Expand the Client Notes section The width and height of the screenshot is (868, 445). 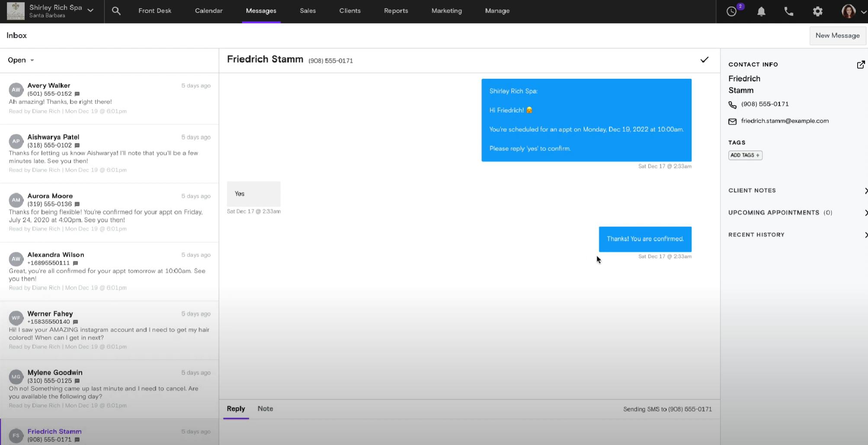click(x=798, y=190)
